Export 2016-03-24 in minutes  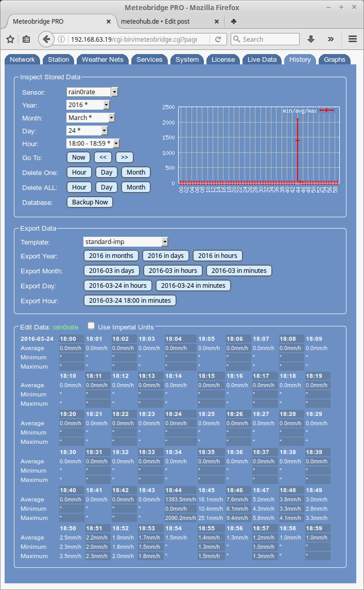coord(193,285)
